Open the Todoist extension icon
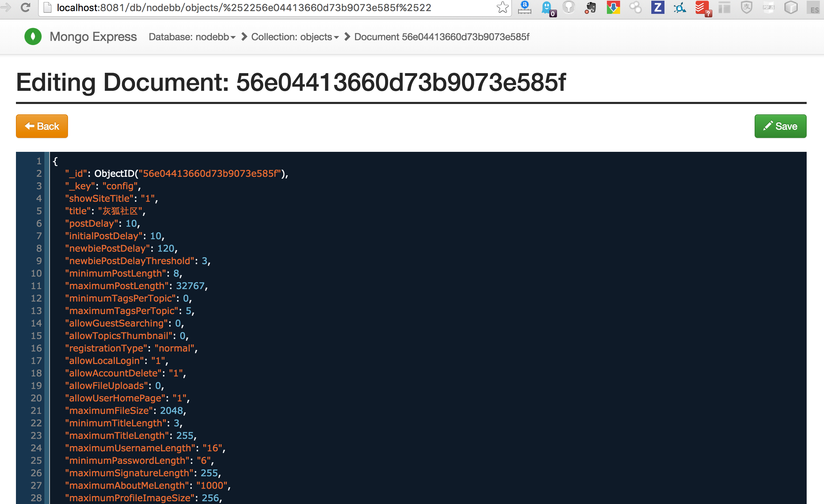 coord(702,8)
